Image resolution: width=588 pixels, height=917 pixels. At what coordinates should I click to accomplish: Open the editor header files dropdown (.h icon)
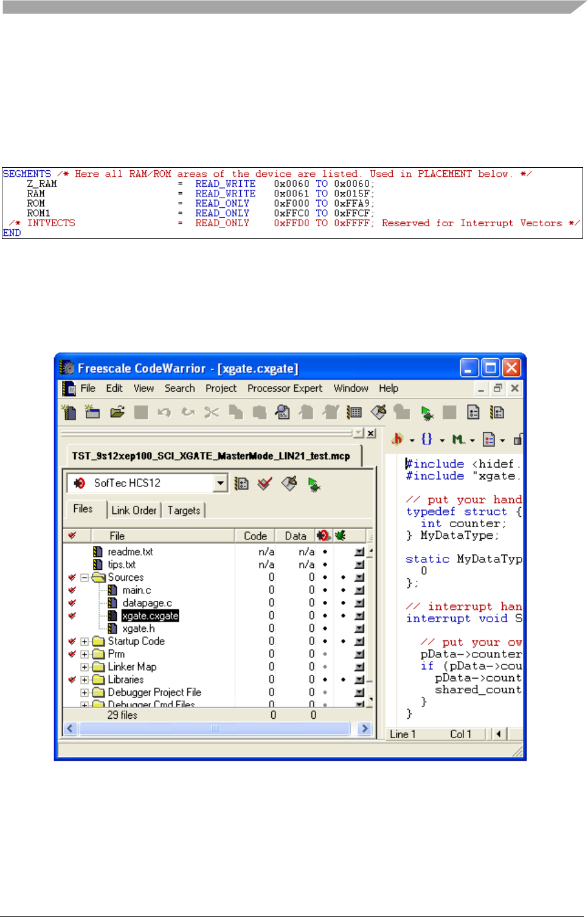[403, 439]
